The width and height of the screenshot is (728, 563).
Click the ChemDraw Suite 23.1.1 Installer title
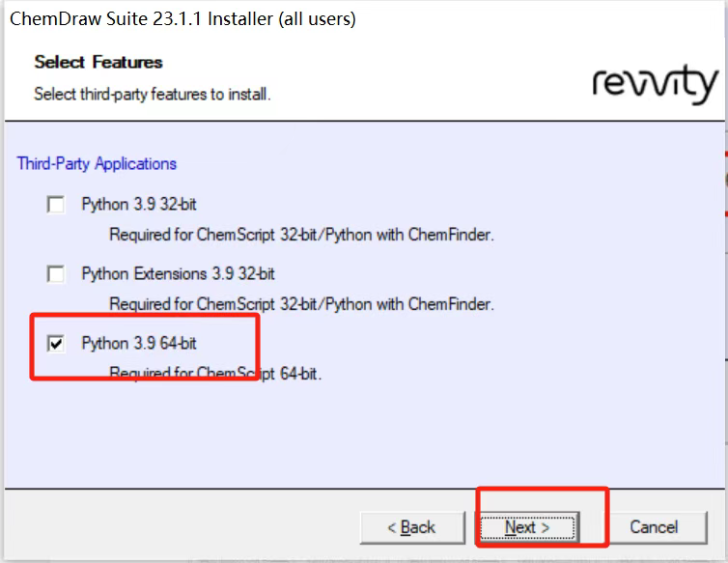point(183,18)
